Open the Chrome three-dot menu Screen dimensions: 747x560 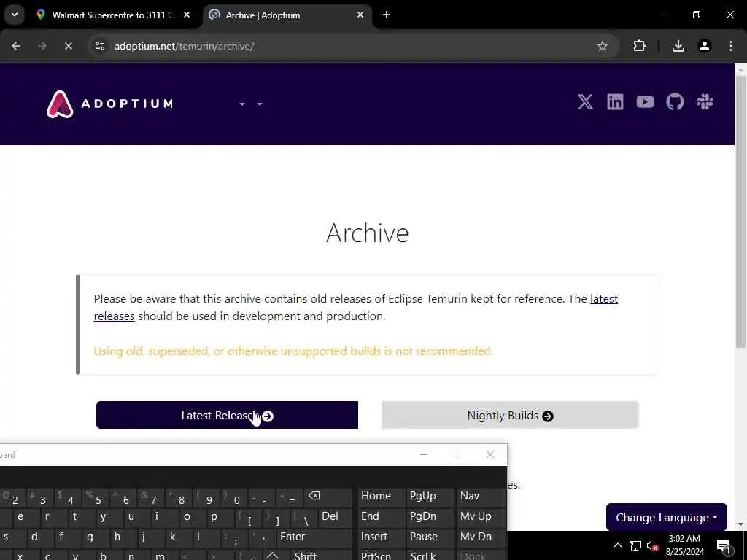(x=731, y=46)
